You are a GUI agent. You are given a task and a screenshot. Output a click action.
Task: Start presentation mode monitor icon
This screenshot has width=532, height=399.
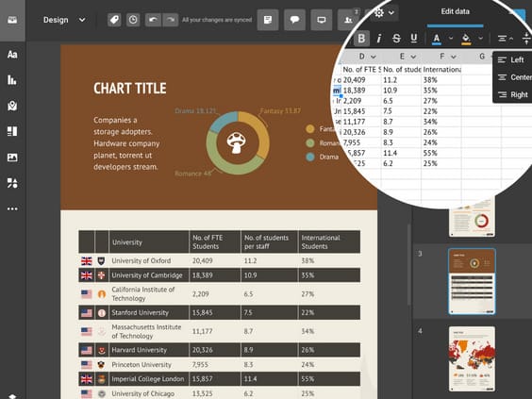pos(322,20)
